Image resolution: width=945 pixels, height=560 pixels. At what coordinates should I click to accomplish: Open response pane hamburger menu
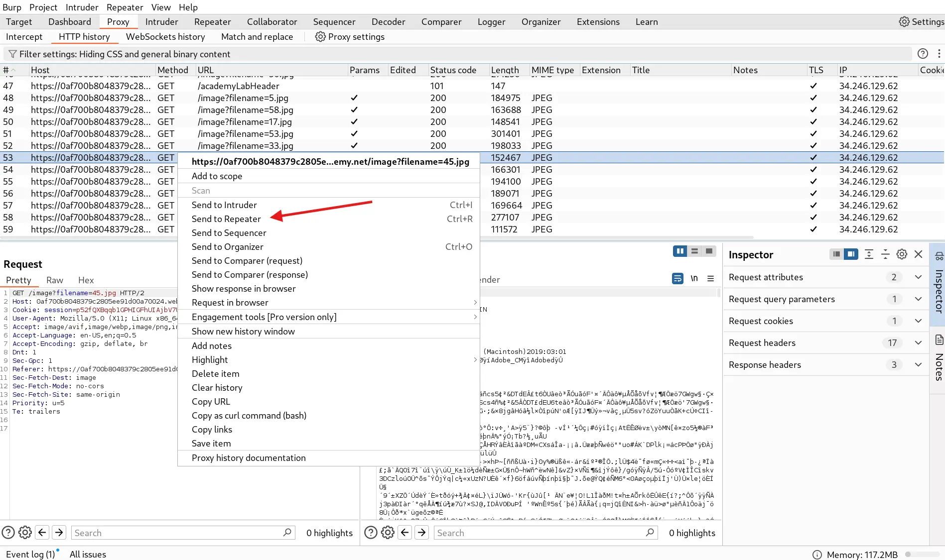pos(711,278)
